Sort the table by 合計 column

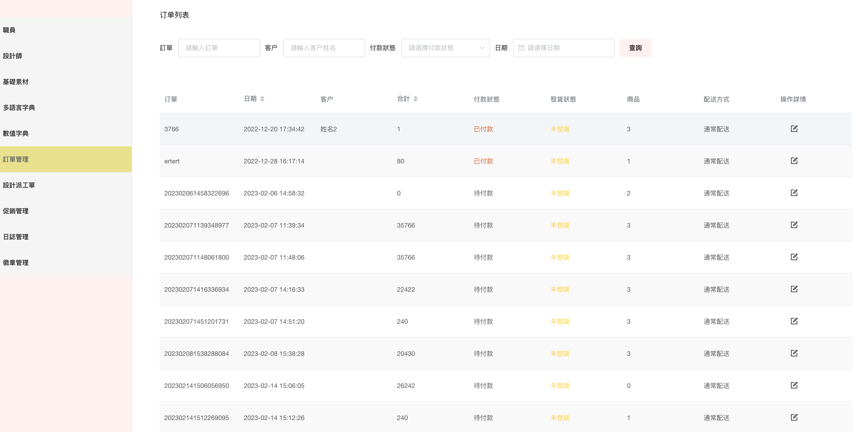(415, 99)
